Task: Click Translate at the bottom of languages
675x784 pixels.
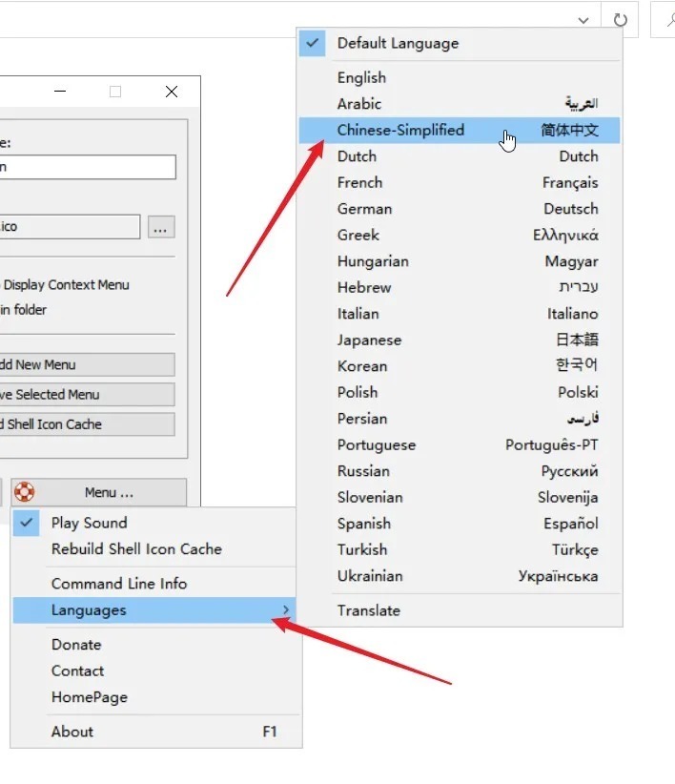Action: click(x=369, y=610)
